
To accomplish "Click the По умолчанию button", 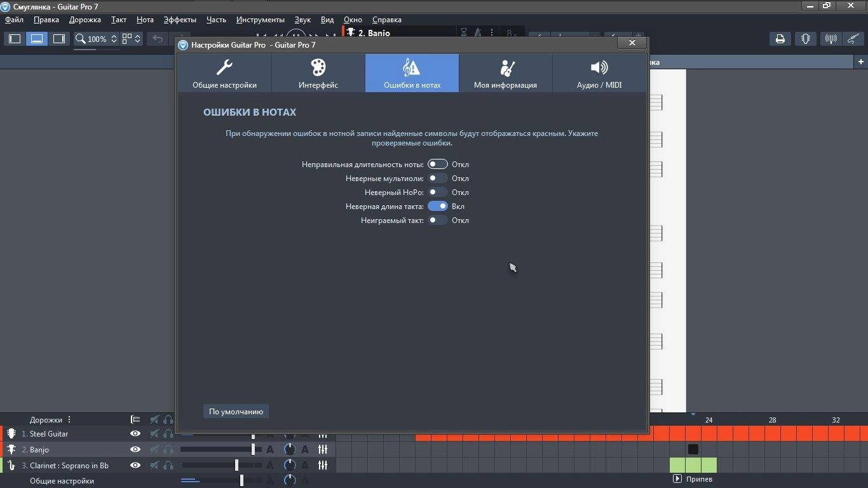I will (236, 411).
